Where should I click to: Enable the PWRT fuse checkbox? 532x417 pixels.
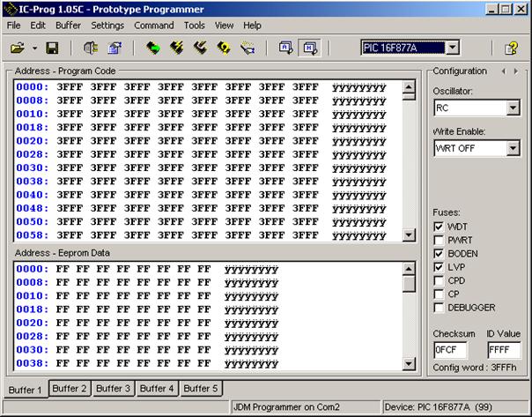coord(439,240)
